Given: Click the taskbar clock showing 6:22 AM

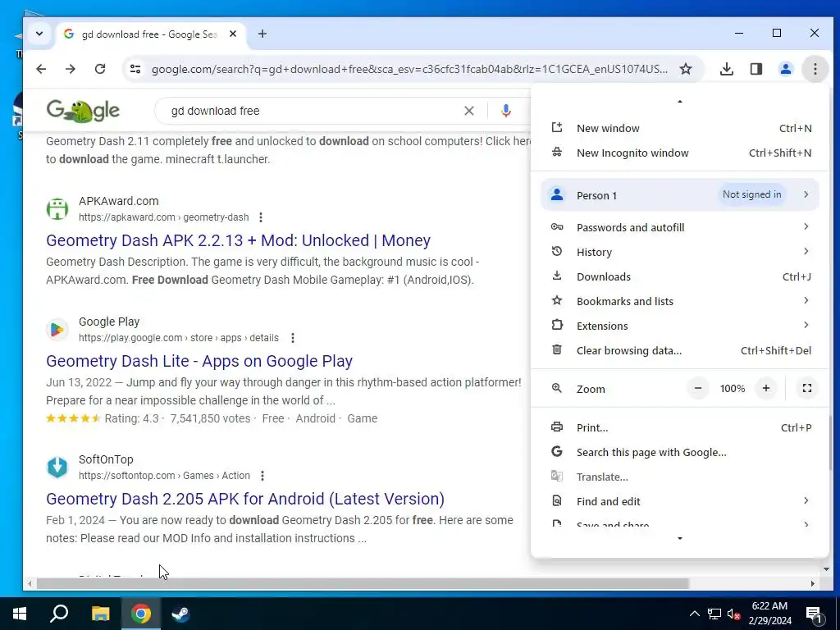Looking at the screenshot, I should tap(769, 614).
